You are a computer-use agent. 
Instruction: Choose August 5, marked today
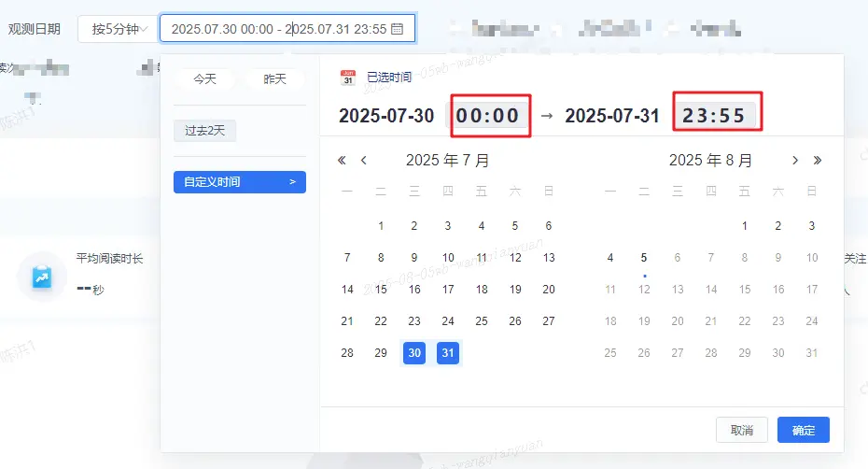644,257
